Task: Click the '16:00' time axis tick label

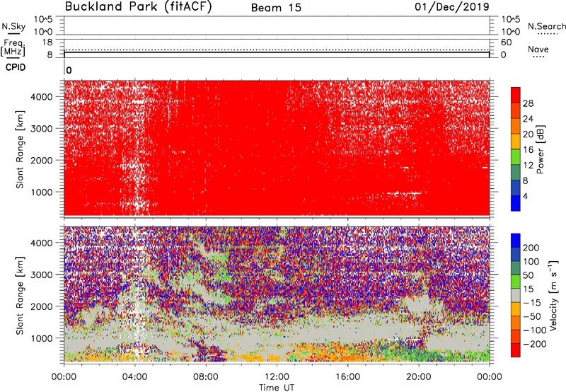Action: [347, 377]
